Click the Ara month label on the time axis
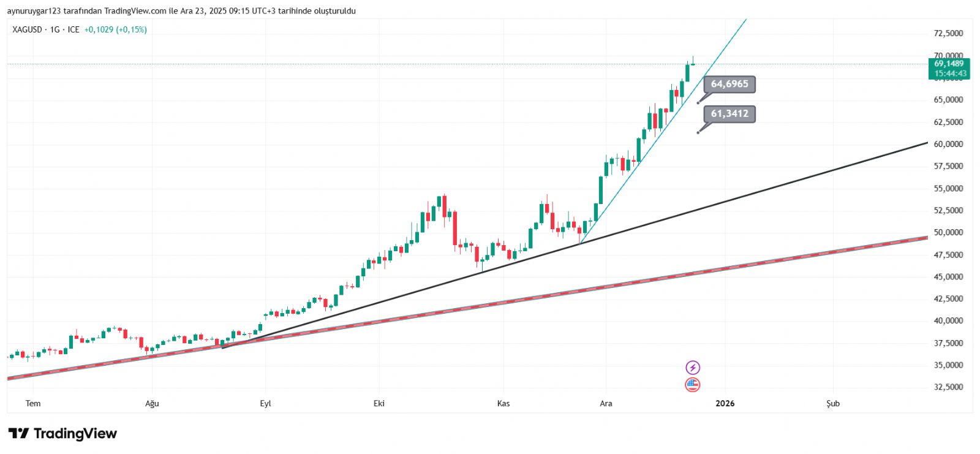Viewport: 980px width, 454px height. [x=606, y=403]
